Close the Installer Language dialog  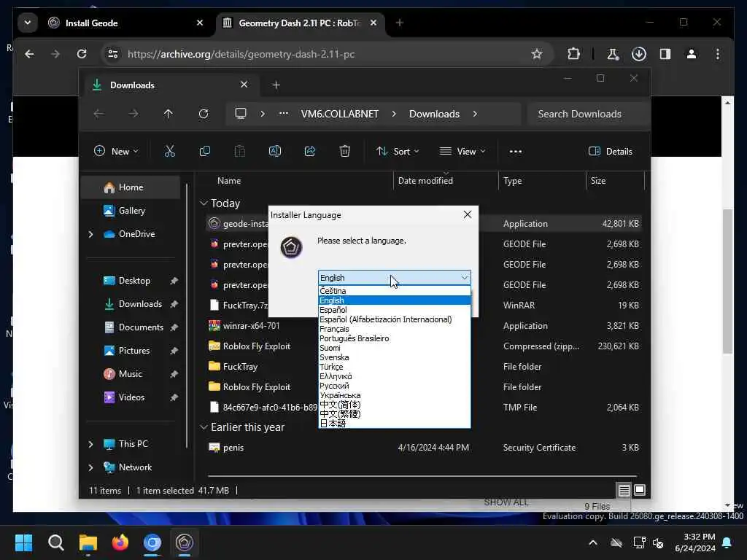tap(468, 215)
